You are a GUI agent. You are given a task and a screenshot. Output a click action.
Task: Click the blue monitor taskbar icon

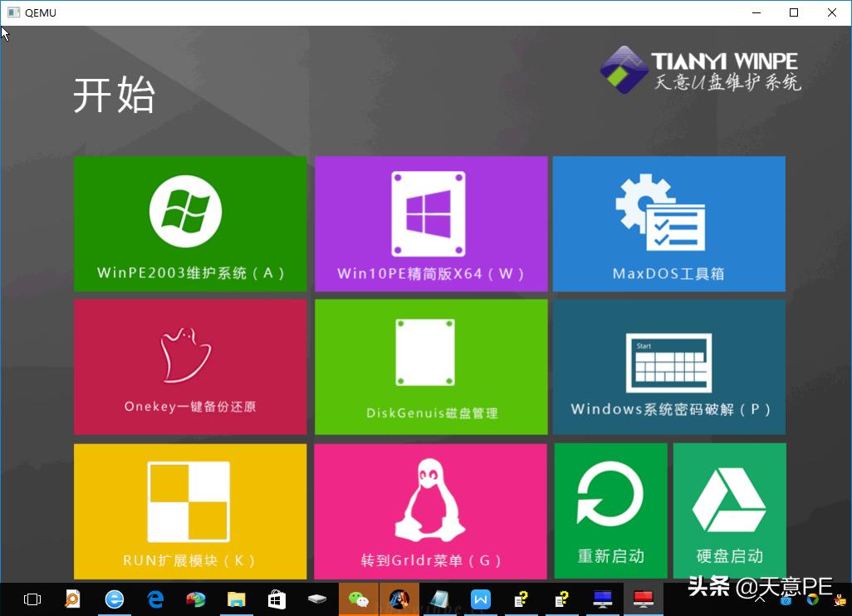click(603, 599)
